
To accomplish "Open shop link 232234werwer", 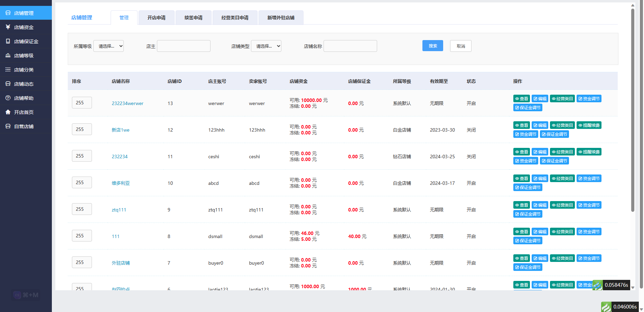I will click(128, 103).
